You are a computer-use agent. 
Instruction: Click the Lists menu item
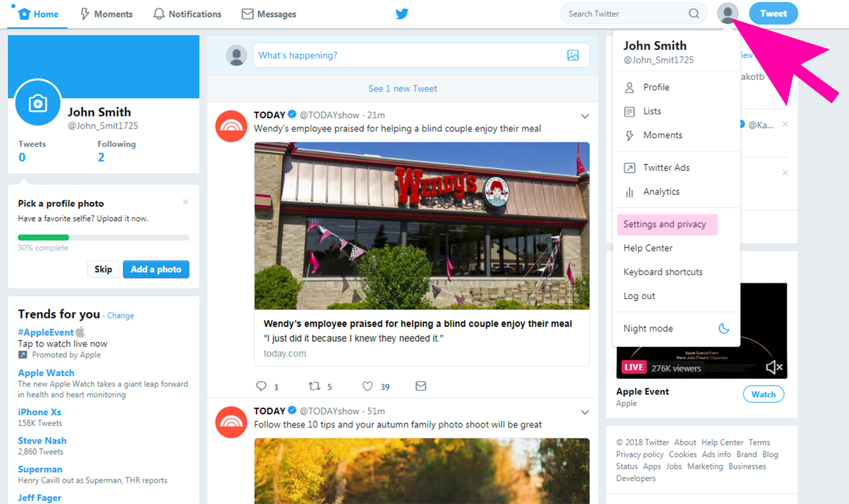[652, 111]
